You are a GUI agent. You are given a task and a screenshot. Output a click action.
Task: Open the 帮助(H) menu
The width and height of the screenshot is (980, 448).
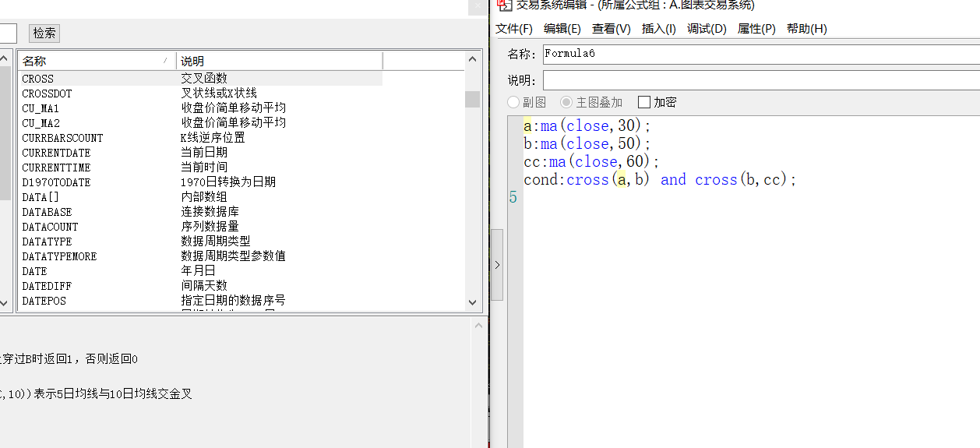click(807, 29)
